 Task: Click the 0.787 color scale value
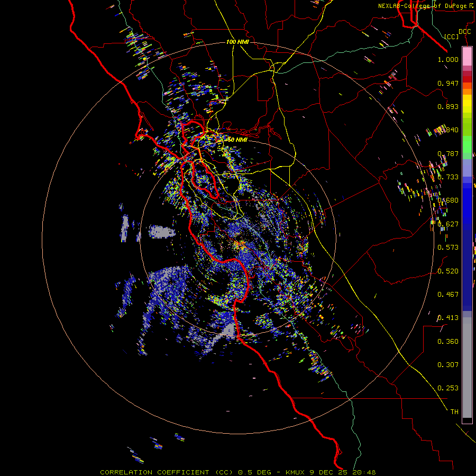[x=448, y=153]
